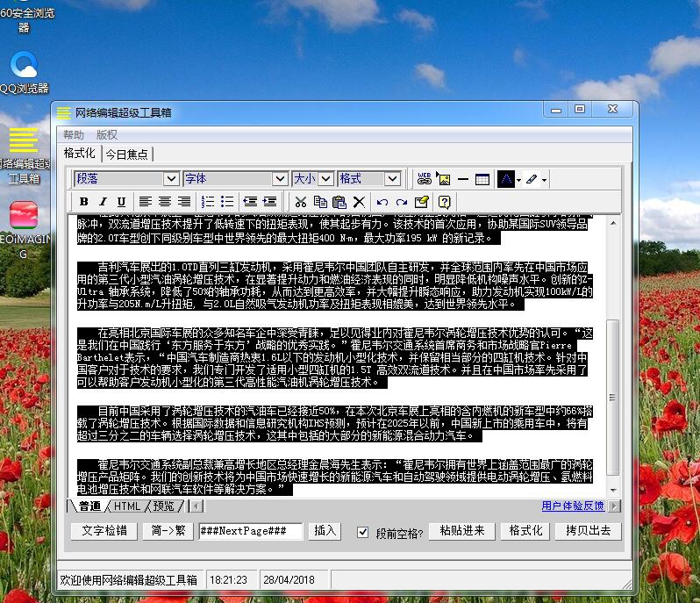Toggle bold formatting in the toolbar
This screenshot has width=700, height=603.
coord(83,202)
